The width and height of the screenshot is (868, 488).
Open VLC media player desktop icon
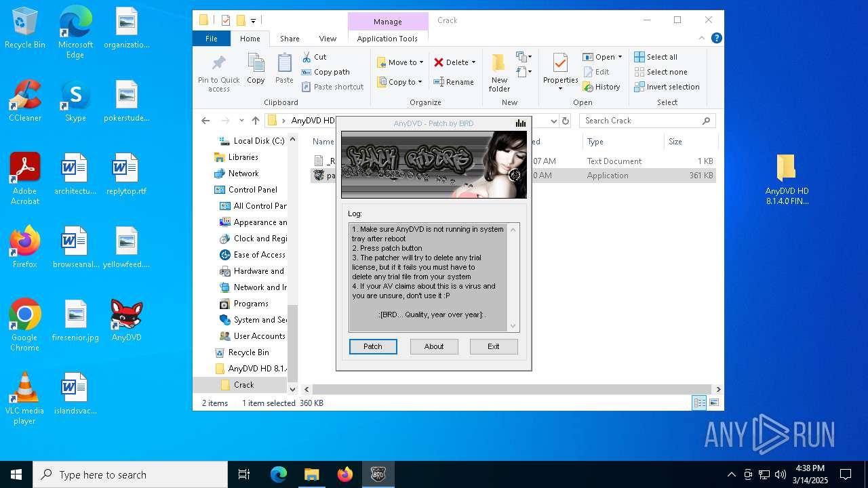(24, 398)
